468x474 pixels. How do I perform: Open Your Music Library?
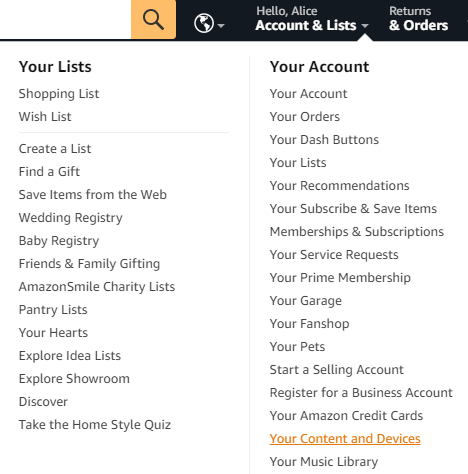click(324, 462)
